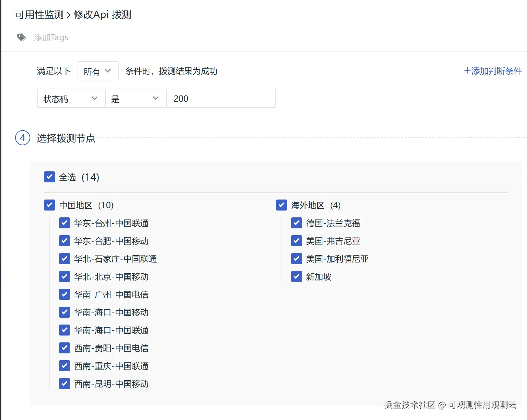Uncheck the 德国-法兰克福 node
This screenshot has width=527, height=420.
[297, 223]
